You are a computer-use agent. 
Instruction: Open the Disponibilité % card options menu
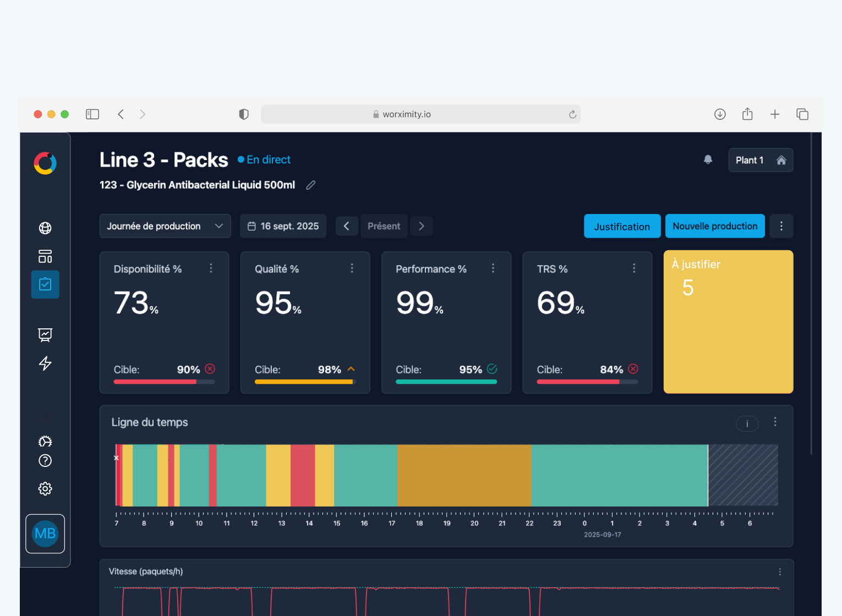pyautogui.click(x=211, y=268)
